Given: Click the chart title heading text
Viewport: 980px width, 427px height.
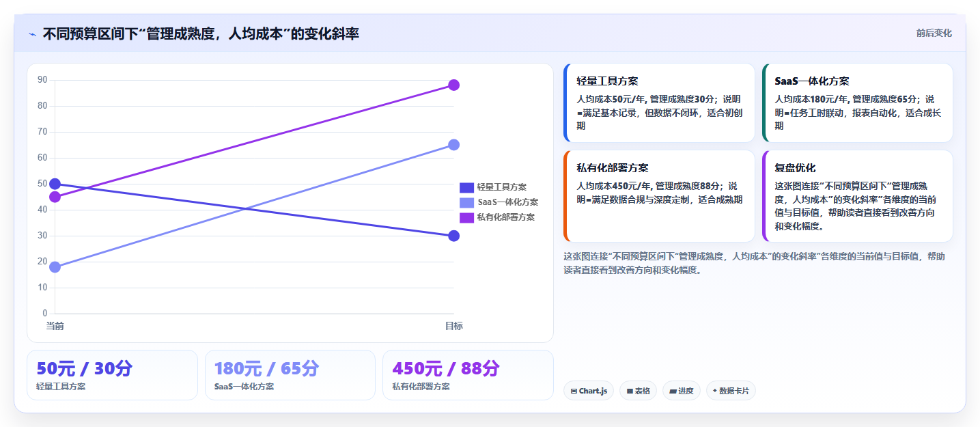Looking at the screenshot, I should tap(201, 33).
